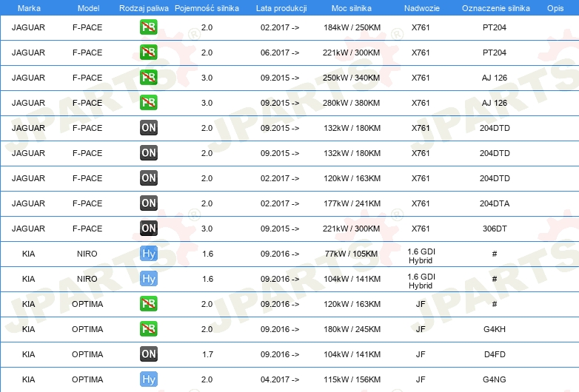Select the Hy hybrid icon for Kia Optima G4NG

pyautogui.click(x=149, y=379)
